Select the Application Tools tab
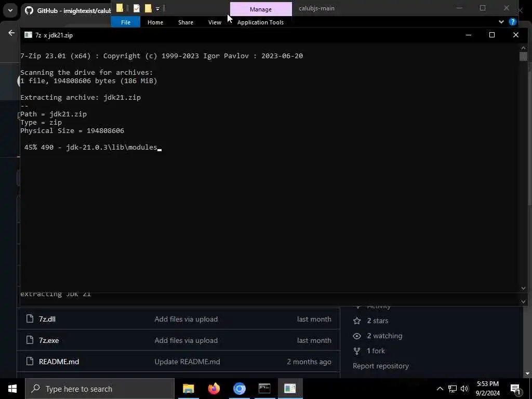The height and width of the screenshot is (399, 532). (x=261, y=22)
